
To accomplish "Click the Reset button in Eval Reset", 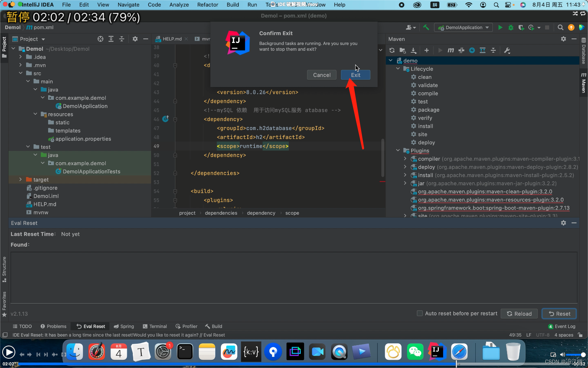I will tap(559, 314).
